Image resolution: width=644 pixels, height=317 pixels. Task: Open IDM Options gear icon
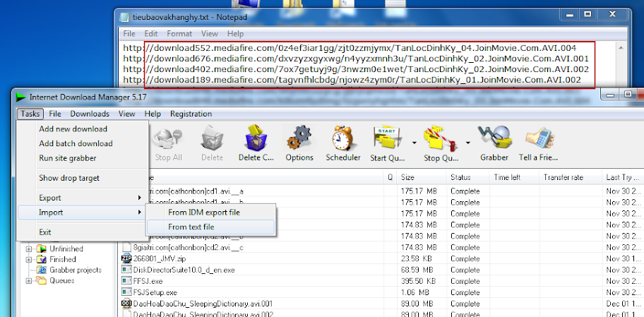[299, 138]
